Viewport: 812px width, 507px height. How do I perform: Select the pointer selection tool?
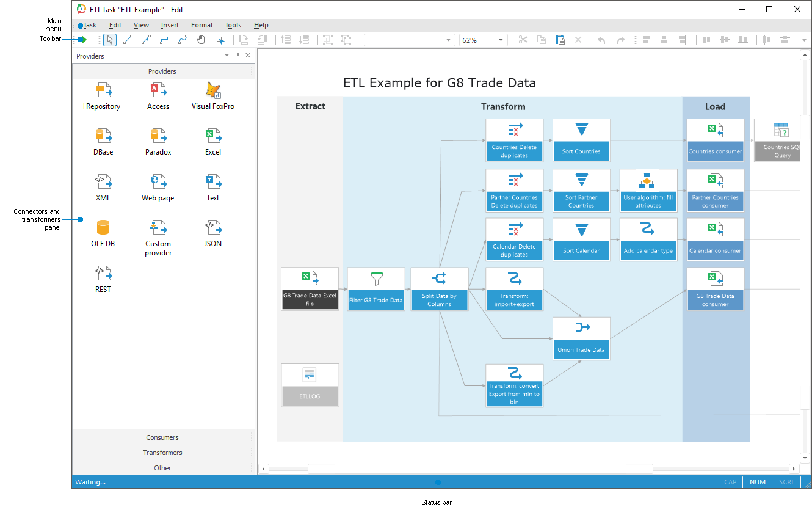pyautogui.click(x=110, y=40)
